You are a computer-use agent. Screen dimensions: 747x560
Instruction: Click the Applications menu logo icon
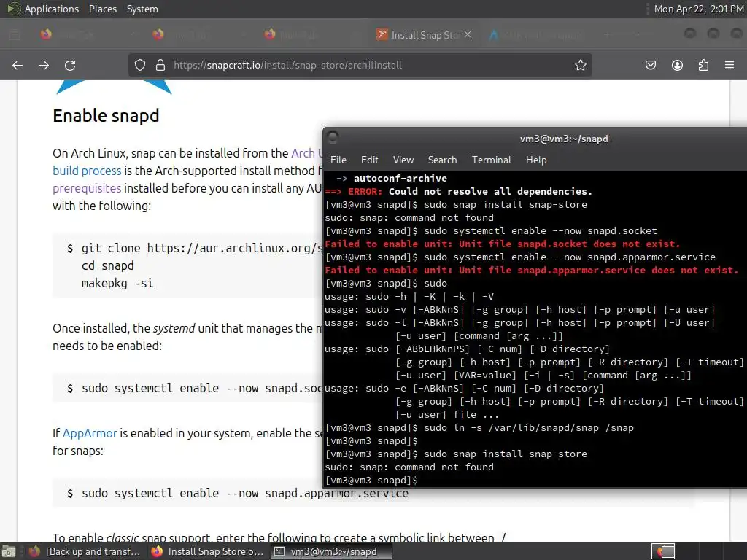click(13, 9)
